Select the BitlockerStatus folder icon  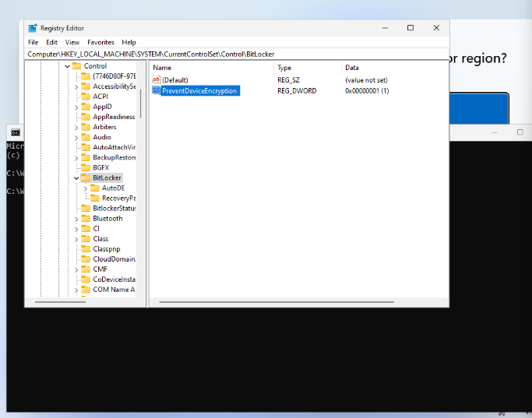[x=86, y=208]
